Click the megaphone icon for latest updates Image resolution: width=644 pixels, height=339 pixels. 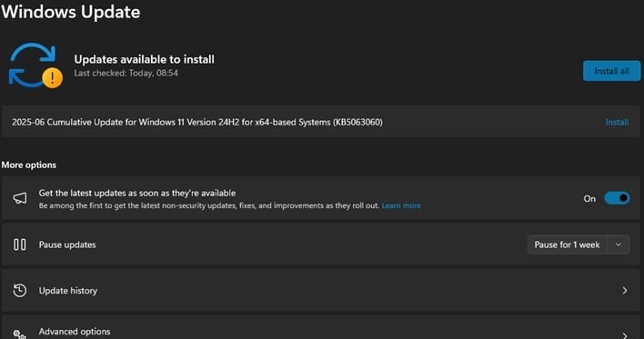20,198
